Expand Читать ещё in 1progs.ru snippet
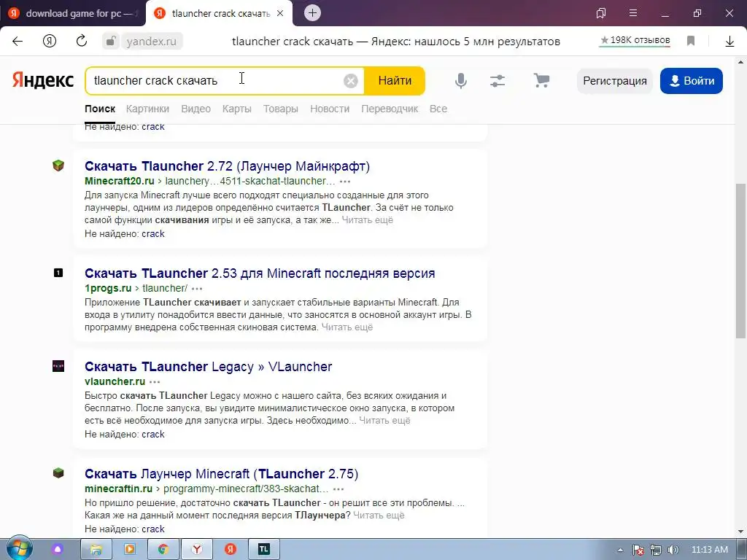Viewport: 747px width, 560px height. tap(347, 327)
